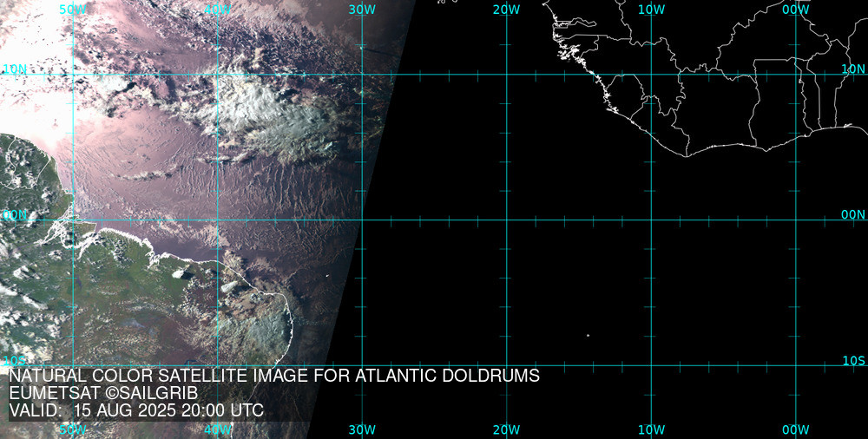Click the 00W longitude label along the bottom edge
Image resolution: width=868 pixels, height=439 pixels.
797,429
